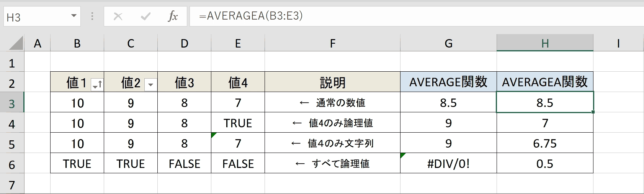
Task: Click the formula bar options dots
Action: pyautogui.click(x=92, y=16)
